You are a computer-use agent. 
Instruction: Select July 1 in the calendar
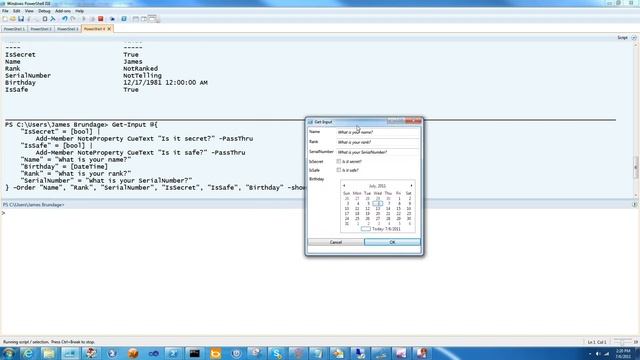[x=399, y=198]
